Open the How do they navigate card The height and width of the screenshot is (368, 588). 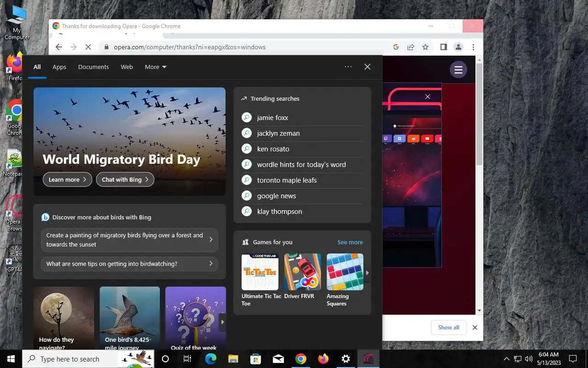coord(64,318)
